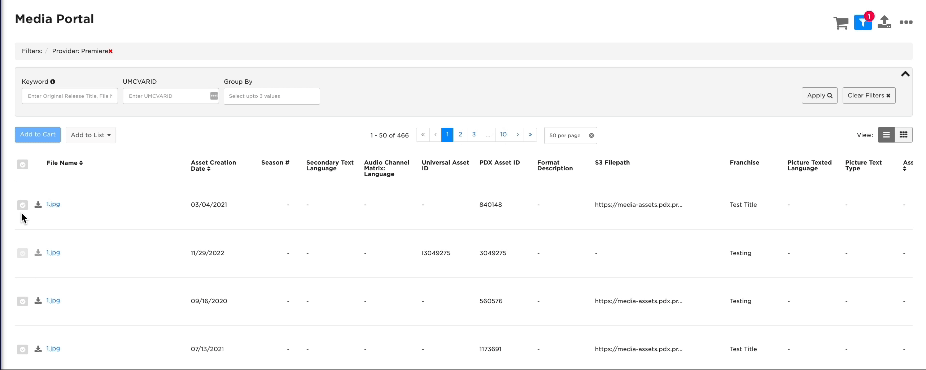Open 1.jpg link in the 11/29/2022 row
Screen dimensions: 926x370
point(53,253)
